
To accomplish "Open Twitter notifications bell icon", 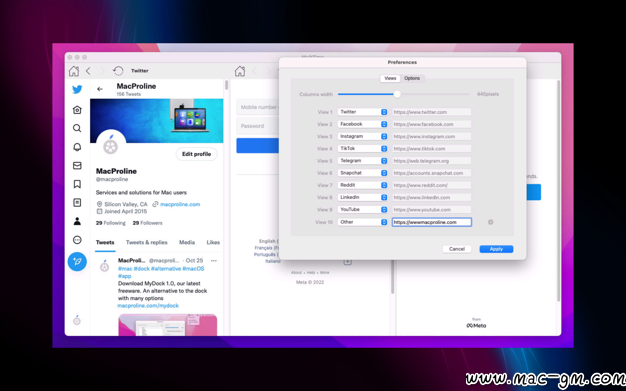I will click(x=77, y=147).
